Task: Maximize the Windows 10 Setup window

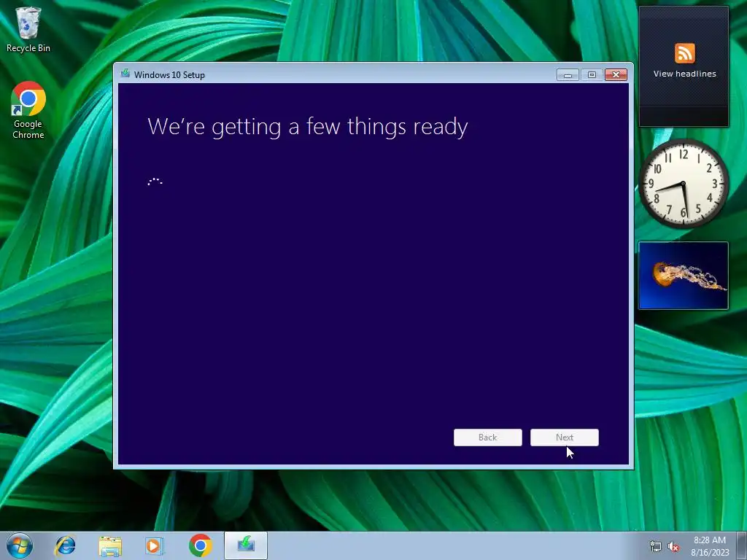Action: (592, 75)
